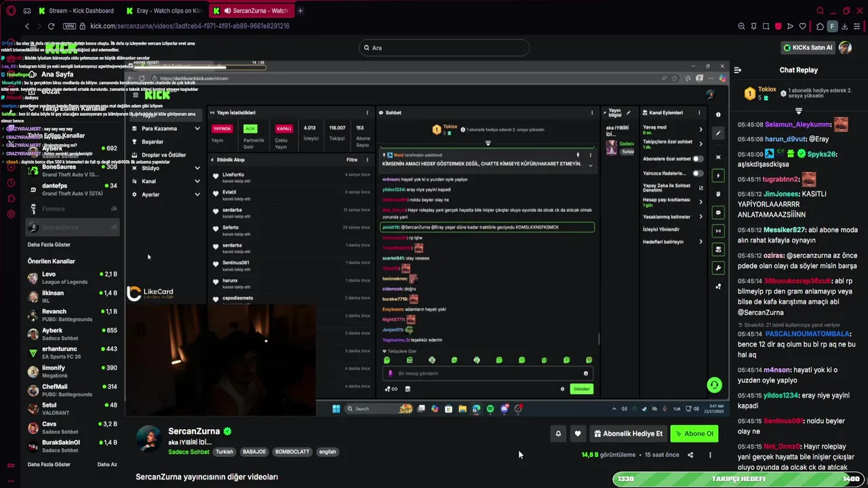
Task: Open a new tab with the plus button
Action: coord(300,11)
